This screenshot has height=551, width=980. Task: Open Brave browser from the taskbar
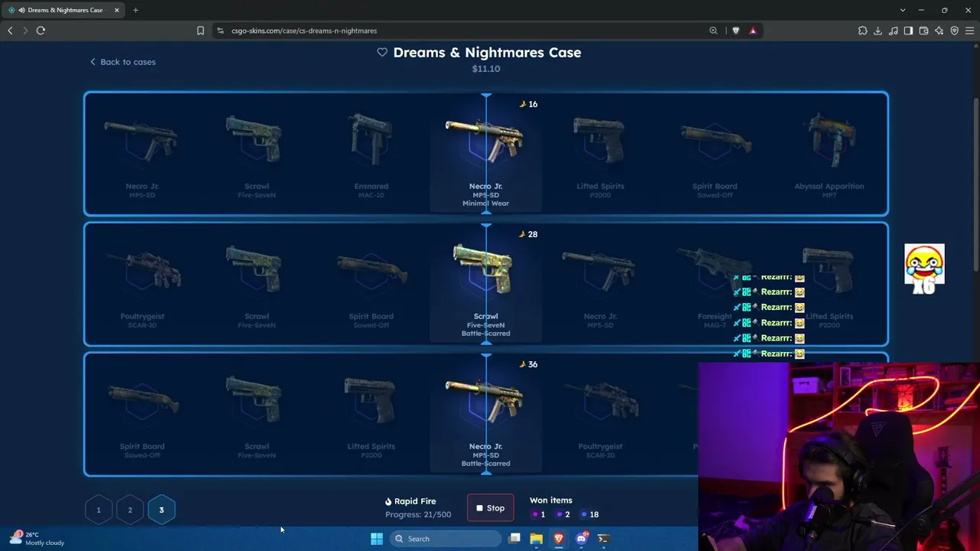[x=559, y=539]
